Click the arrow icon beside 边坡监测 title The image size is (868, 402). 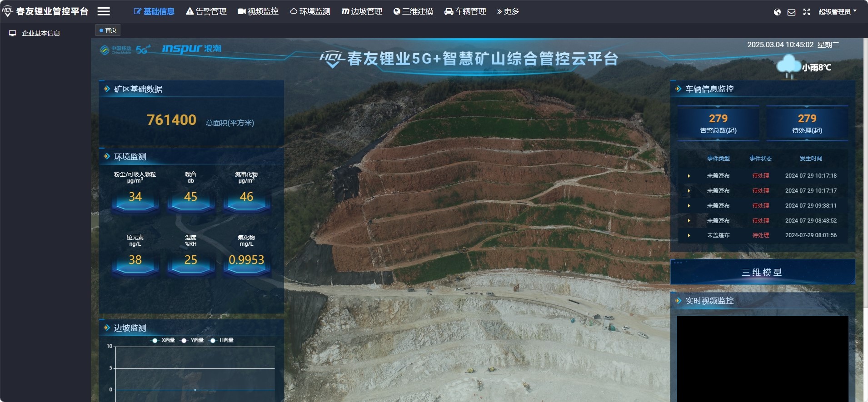click(107, 328)
